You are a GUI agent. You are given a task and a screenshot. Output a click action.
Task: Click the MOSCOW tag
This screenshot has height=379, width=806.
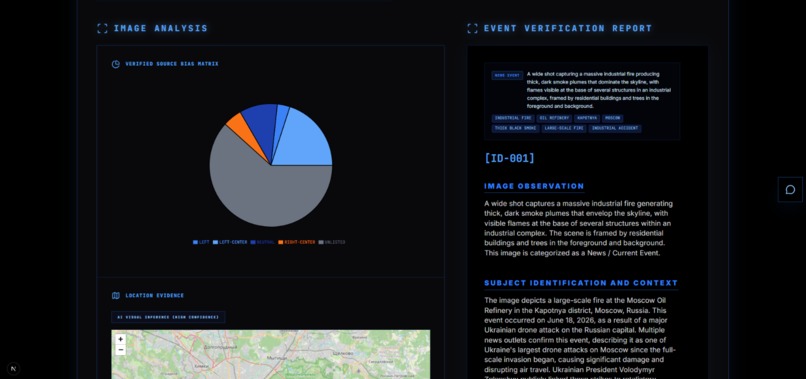click(612, 118)
